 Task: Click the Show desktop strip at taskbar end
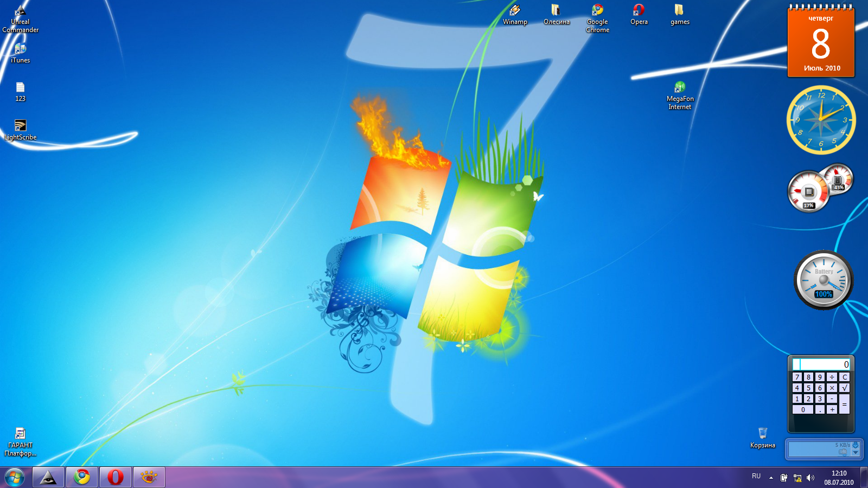click(864, 477)
